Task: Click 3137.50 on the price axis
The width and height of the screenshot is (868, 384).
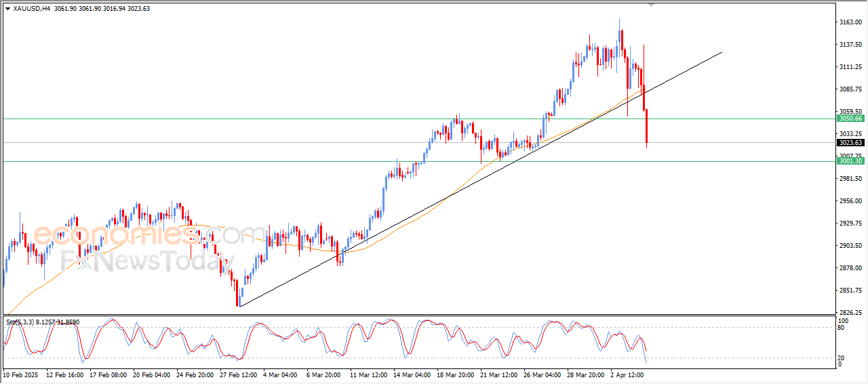Action: point(850,45)
